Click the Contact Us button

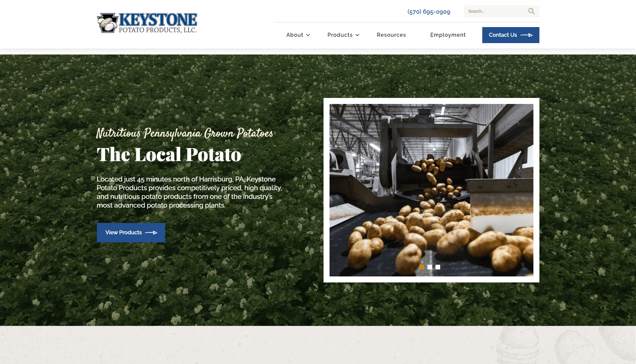point(511,35)
